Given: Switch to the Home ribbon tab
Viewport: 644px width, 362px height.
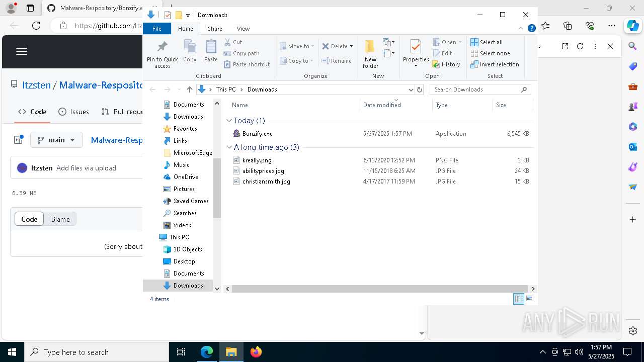Looking at the screenshot, I should (185, 29).
